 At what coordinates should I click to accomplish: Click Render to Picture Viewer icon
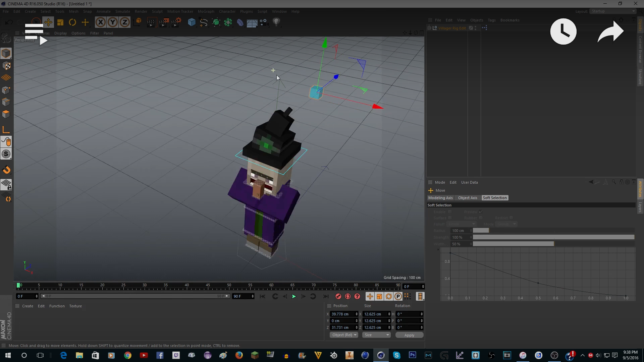tap(164, 22)
